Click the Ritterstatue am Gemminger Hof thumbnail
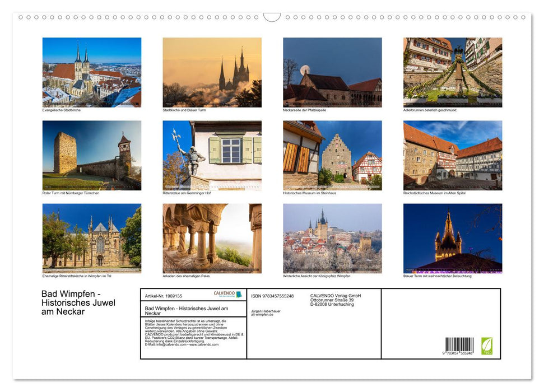 click(x=211, y=155)
